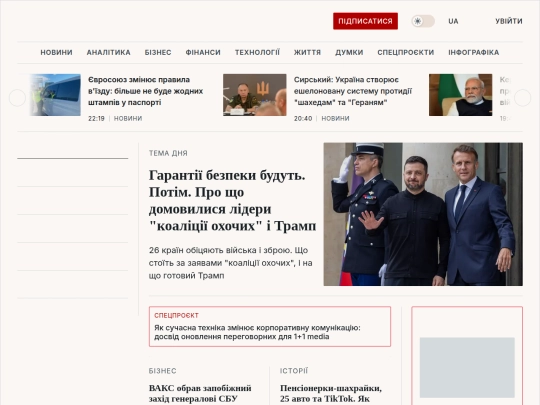Click the red ПІДПИСАТИСЯ subscribe button
The height and width of the screenshot is (405, 540).
[x=365, y=21]
